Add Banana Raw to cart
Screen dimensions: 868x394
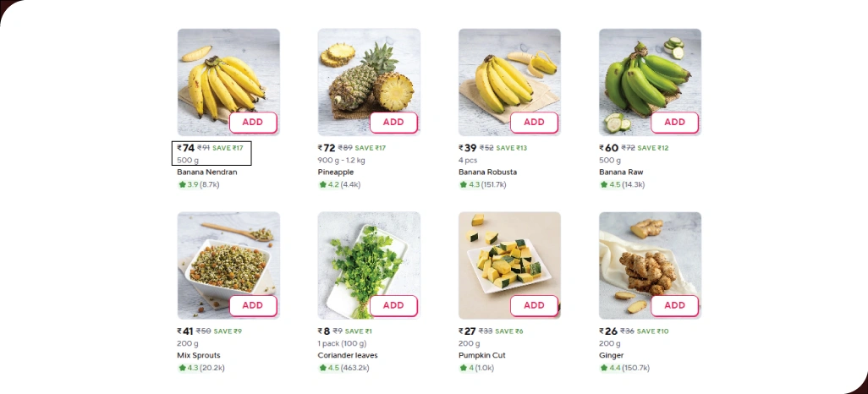[674, 122]
